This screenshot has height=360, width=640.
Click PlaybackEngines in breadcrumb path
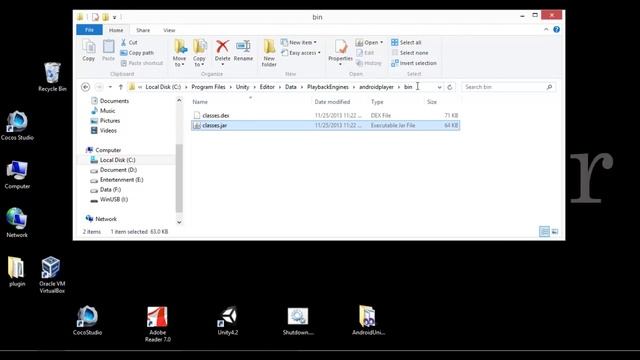328,87
